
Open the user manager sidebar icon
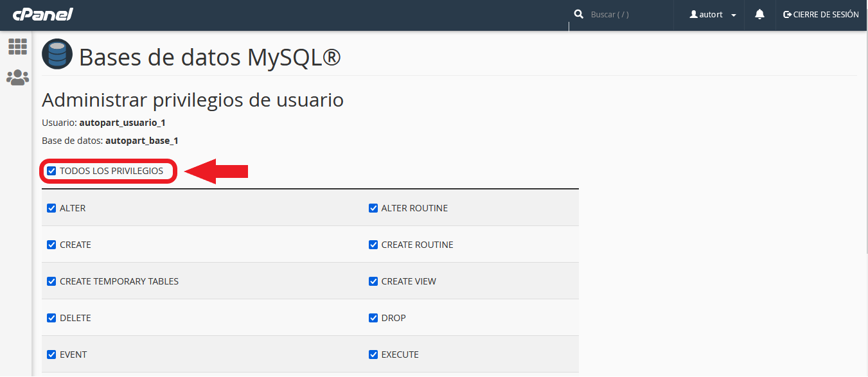(x=17, y=78)
